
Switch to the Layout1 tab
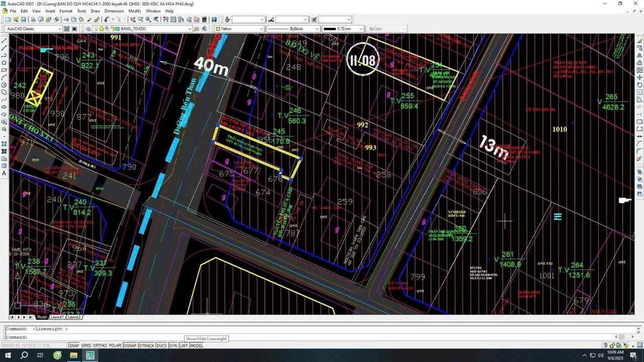click(x=57, y=317)
